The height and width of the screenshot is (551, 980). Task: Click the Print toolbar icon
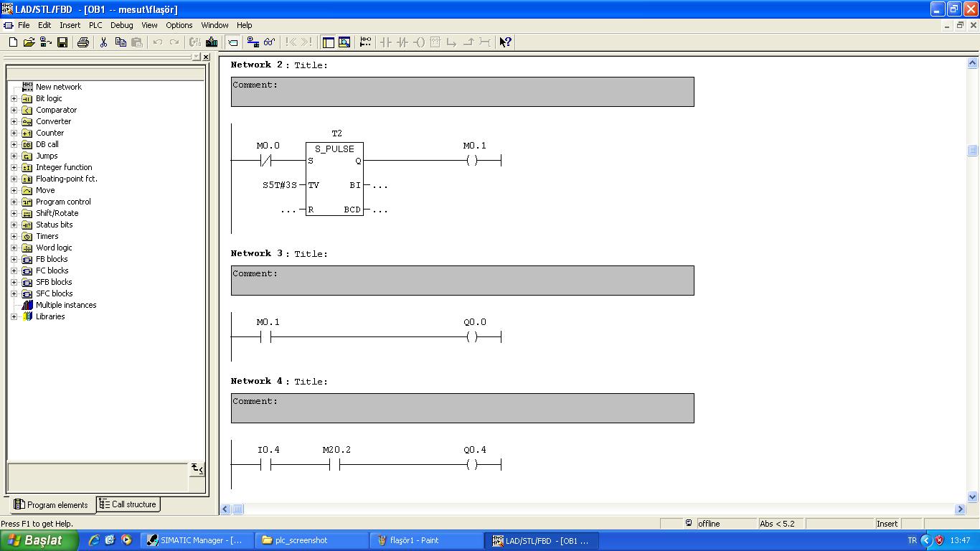click(x=83, y=42)
